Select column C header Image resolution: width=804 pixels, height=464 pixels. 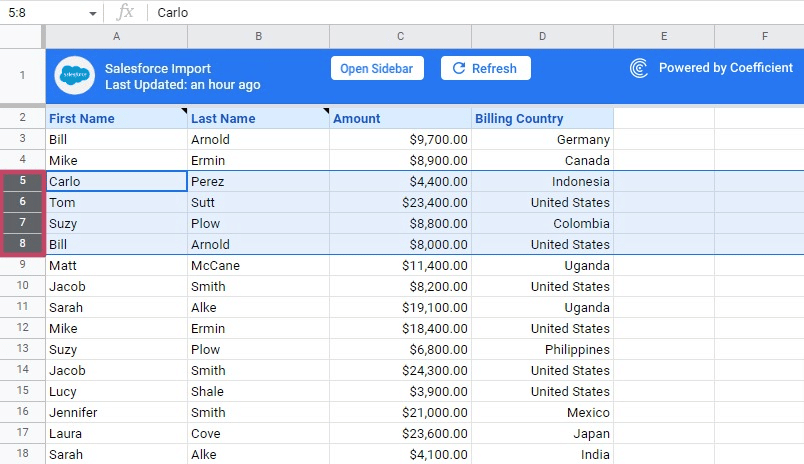tap(400, 36)
